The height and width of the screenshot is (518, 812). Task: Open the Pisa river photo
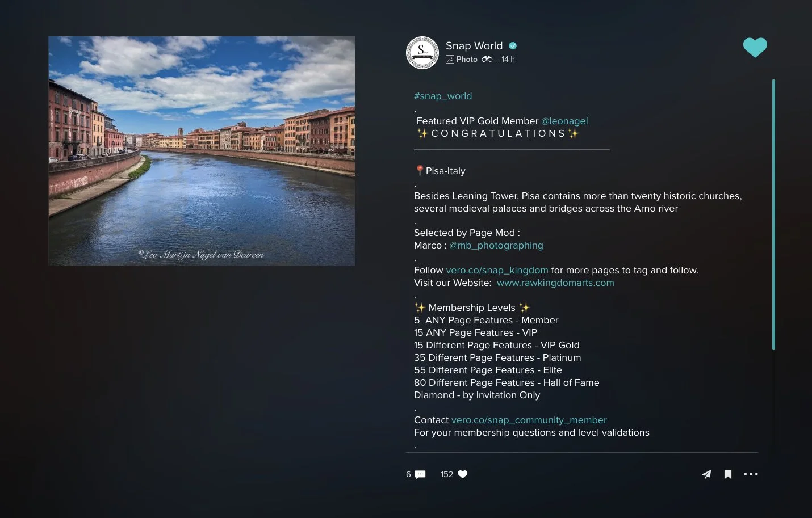[202, 151]
